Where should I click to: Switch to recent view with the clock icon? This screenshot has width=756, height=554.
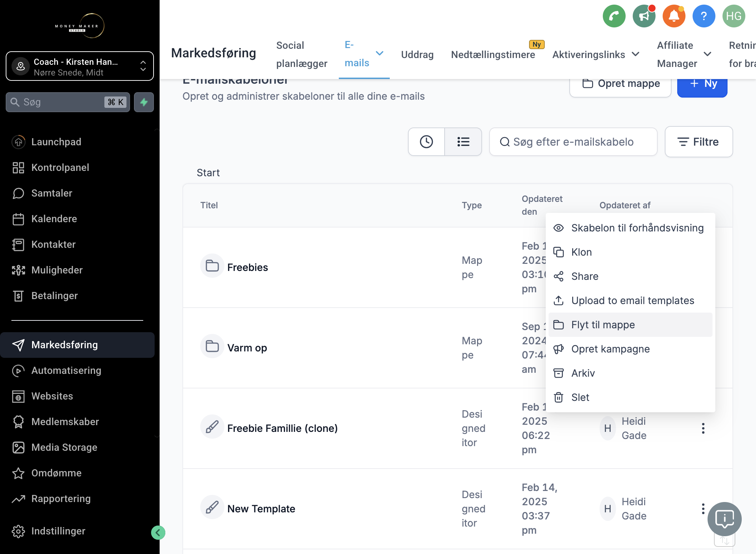426,142
